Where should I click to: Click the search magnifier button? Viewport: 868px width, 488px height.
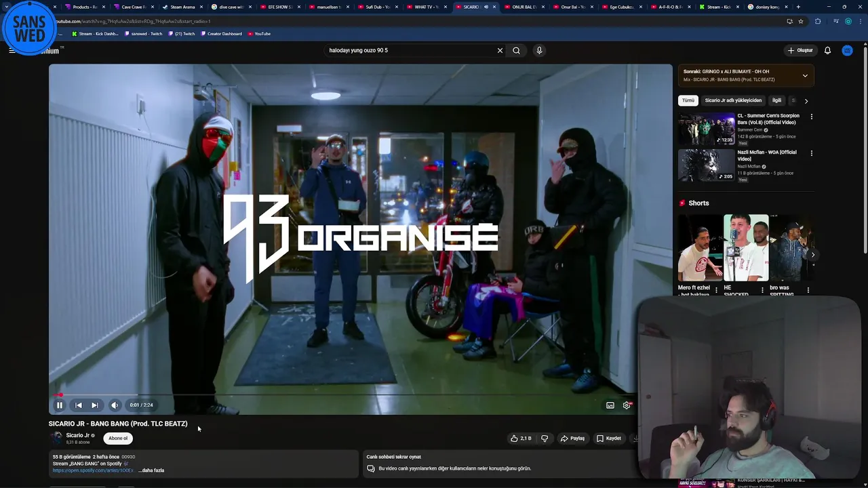pyautogui.click(x=516, y=50)
